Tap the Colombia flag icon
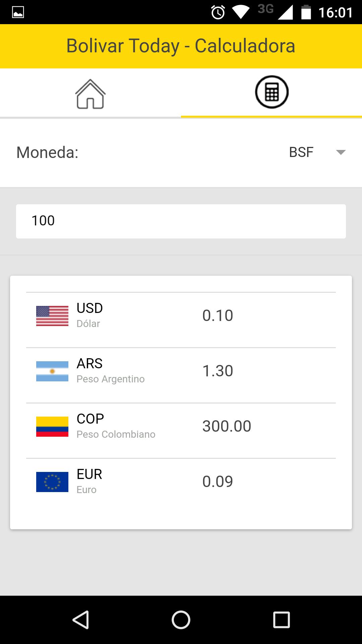The width and height of the screenshot is (362, 644). pyautogui.click(x=52, y=427)
